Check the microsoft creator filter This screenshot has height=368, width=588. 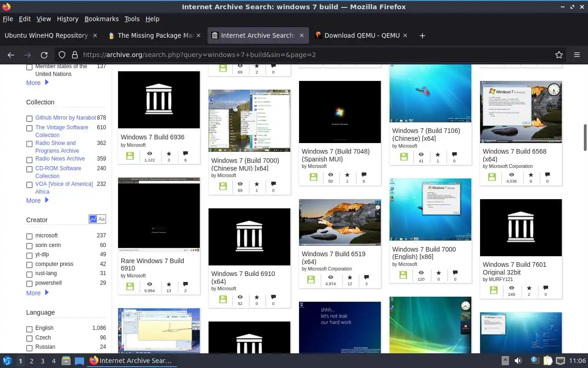[x=29, y=236]
